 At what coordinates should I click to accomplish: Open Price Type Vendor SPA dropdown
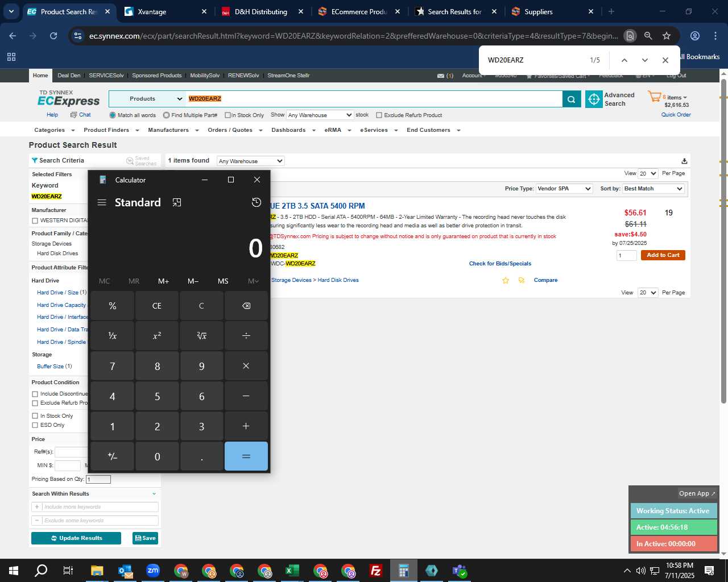pyautogui.click(x=564, y=189)
